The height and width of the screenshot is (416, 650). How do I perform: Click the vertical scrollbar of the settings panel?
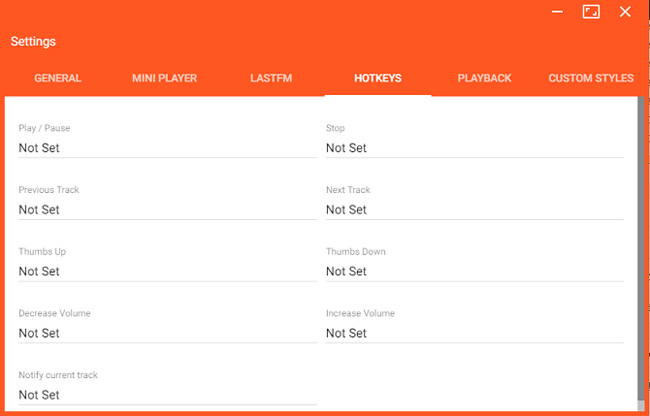pyautogui.click(x=640, y=250)
